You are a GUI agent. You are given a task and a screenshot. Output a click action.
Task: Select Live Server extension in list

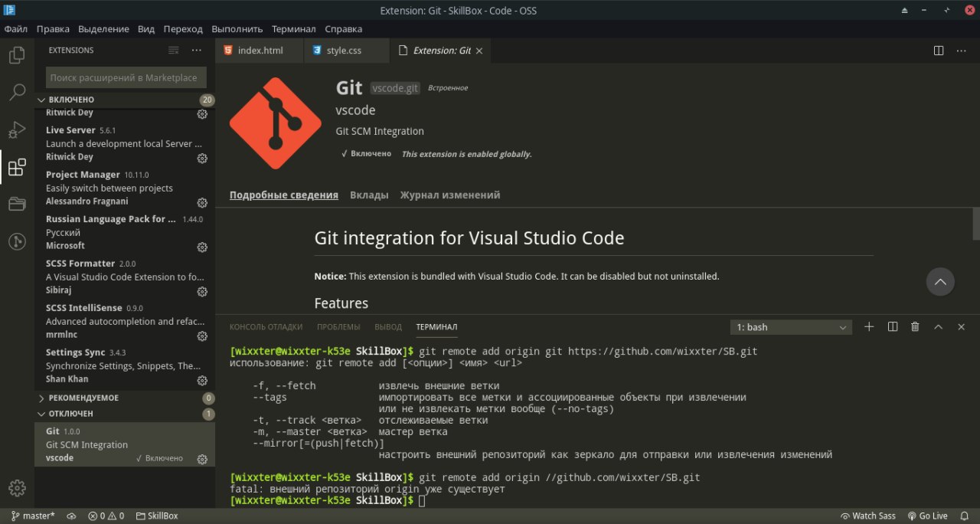point(125,143)
